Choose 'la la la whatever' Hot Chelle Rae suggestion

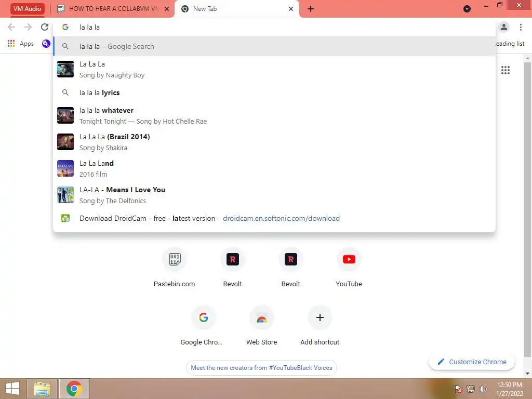[274, 116]
